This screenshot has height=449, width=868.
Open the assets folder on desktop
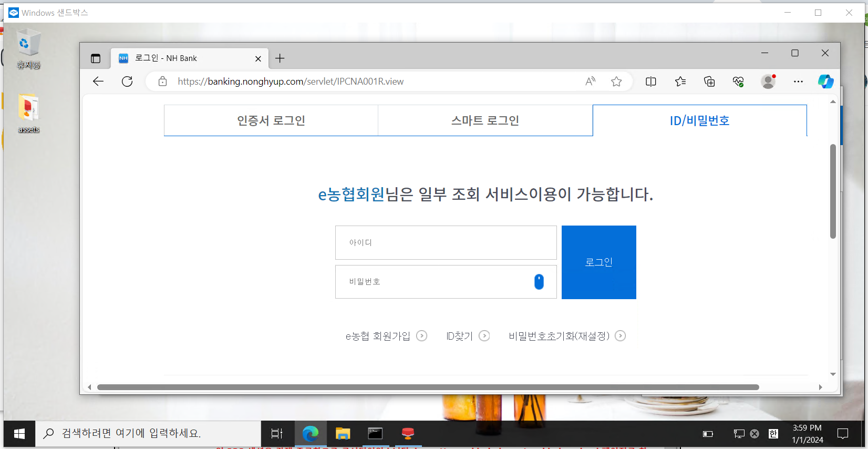[x=28, y=113]
